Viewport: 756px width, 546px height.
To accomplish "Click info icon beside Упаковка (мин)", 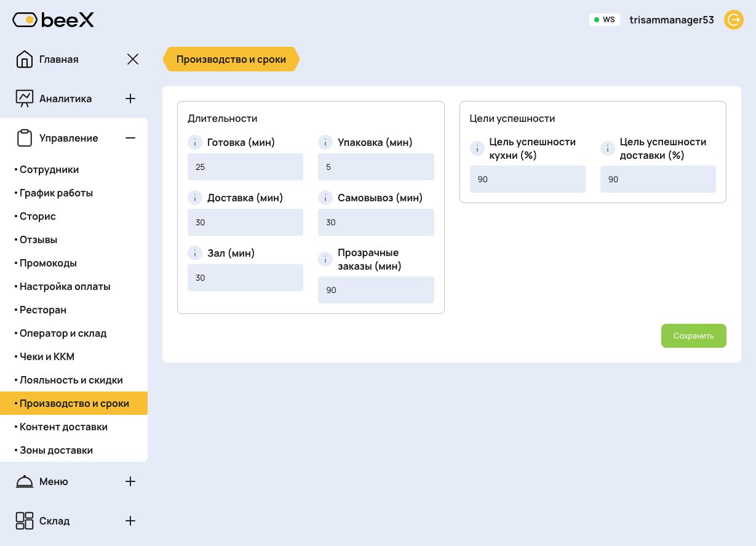I will pos(325,142).
